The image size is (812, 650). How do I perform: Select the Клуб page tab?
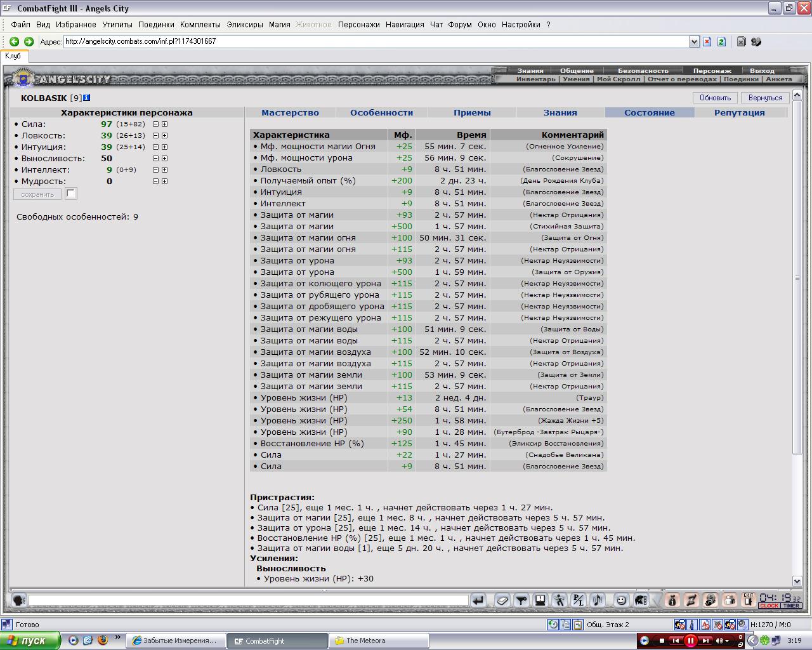13,56
